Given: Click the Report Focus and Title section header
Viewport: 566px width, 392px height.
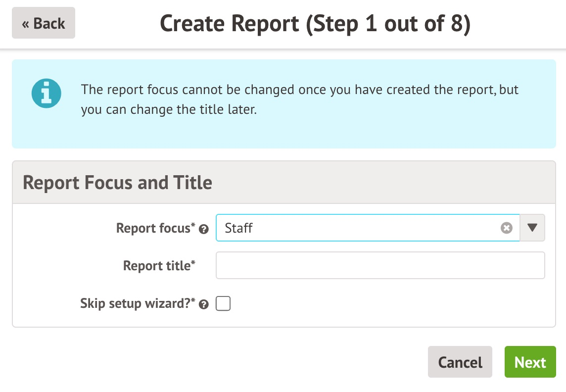Looking at the screenshot, I should (x=118, y=183).
